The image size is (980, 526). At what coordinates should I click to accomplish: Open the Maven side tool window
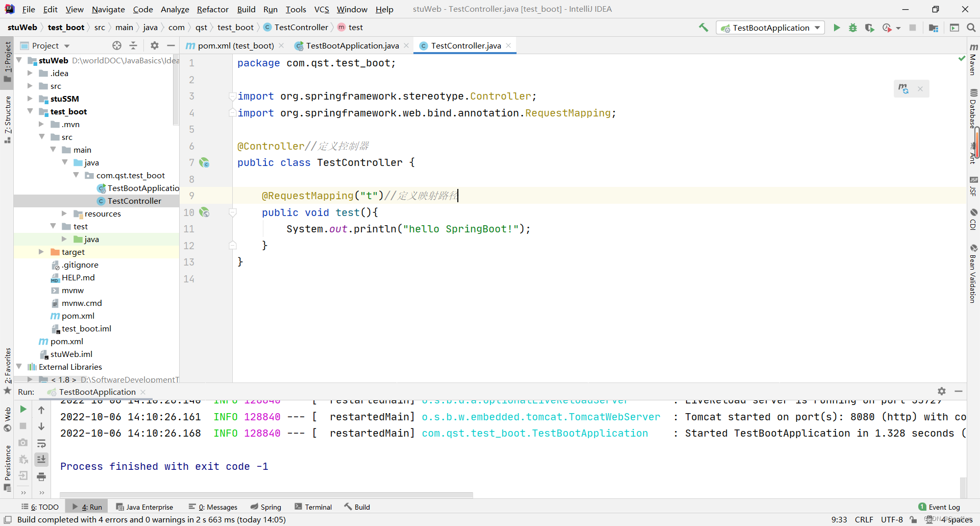tap(973, 59)
